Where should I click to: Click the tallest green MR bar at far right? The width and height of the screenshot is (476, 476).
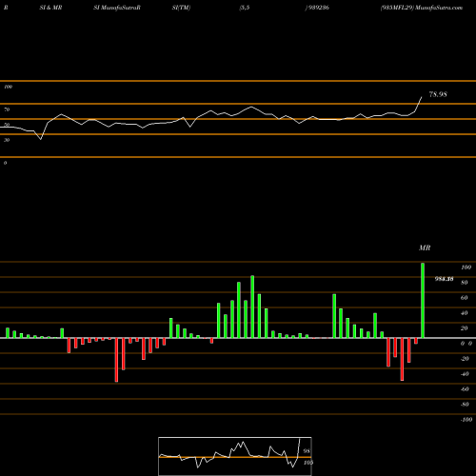click(x=423, y=300)
